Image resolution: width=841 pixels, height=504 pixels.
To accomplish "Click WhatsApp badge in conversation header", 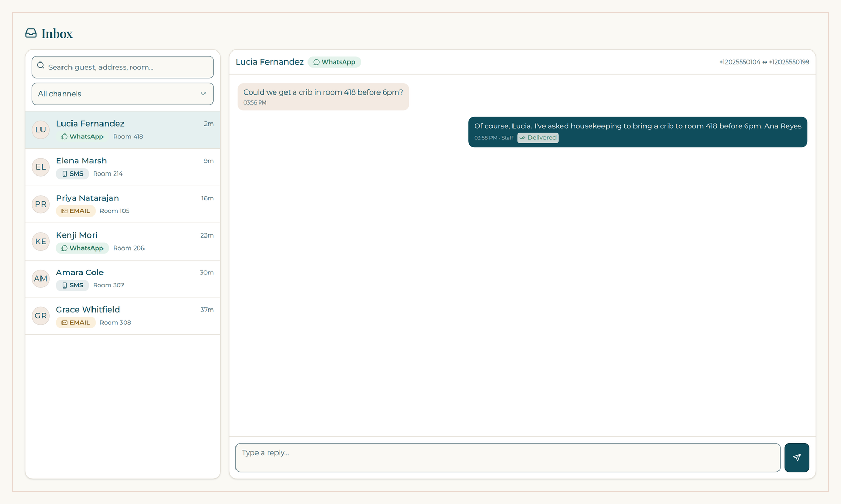I will click(334, 62).
